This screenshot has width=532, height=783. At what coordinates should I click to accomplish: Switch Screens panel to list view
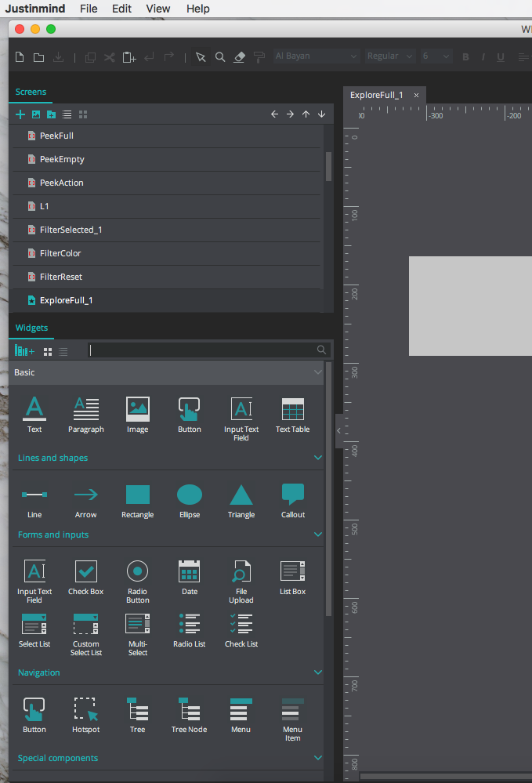(67, 114)
